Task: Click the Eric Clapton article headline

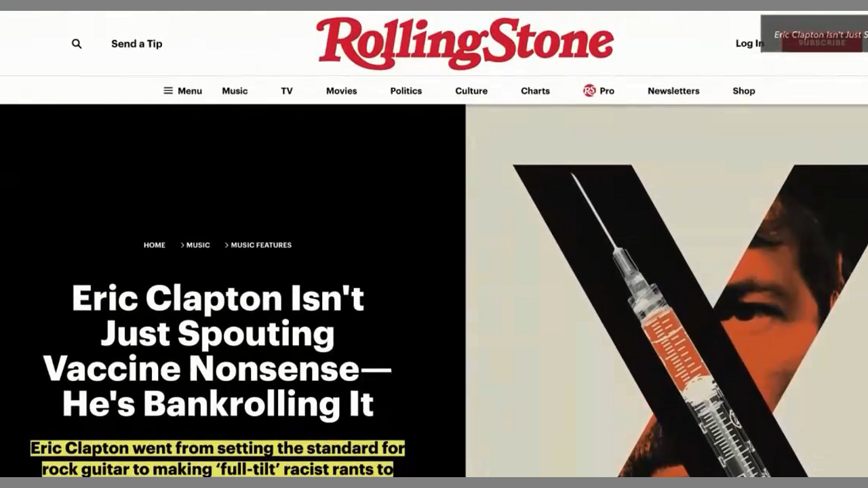Action: click(218, 350)
